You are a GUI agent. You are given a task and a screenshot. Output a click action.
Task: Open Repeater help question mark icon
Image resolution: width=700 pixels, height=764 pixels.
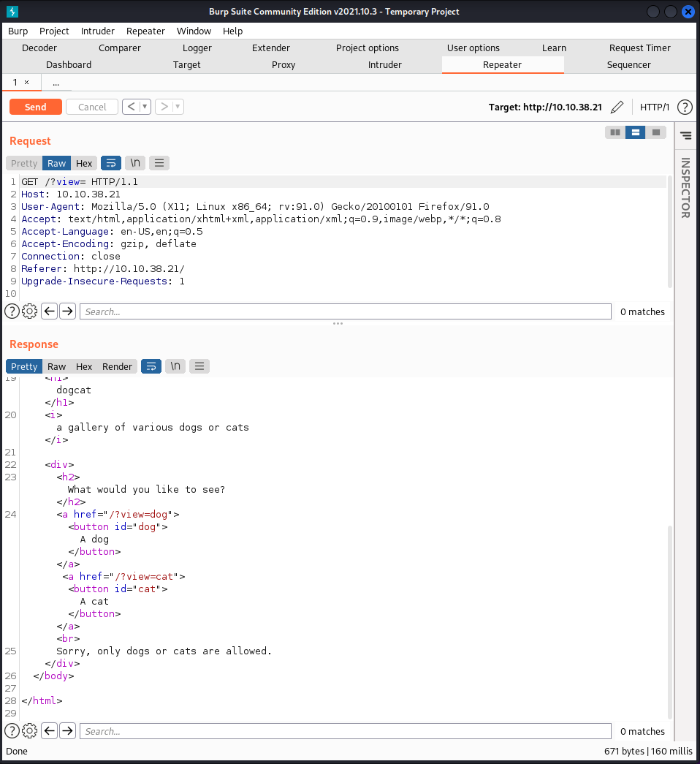[685, 107]
